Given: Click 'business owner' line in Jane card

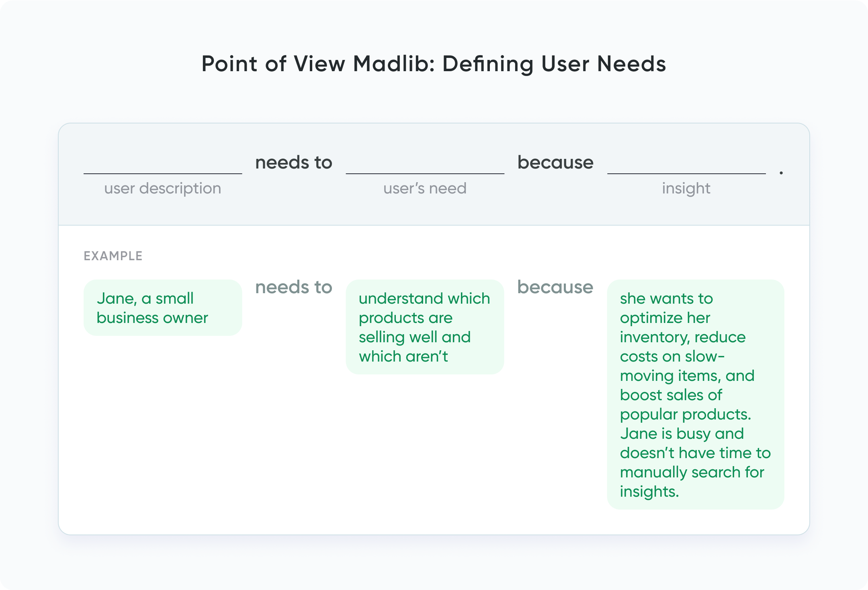Looking at the screenshot, I should pyautogui.click(x=152, y=318).
